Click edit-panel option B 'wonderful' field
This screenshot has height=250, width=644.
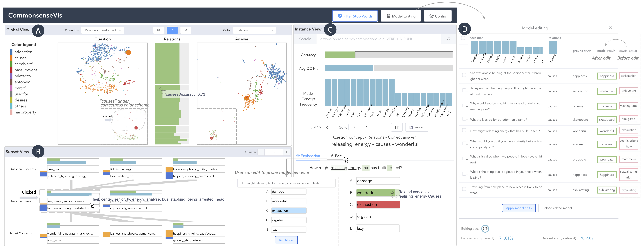289,201
